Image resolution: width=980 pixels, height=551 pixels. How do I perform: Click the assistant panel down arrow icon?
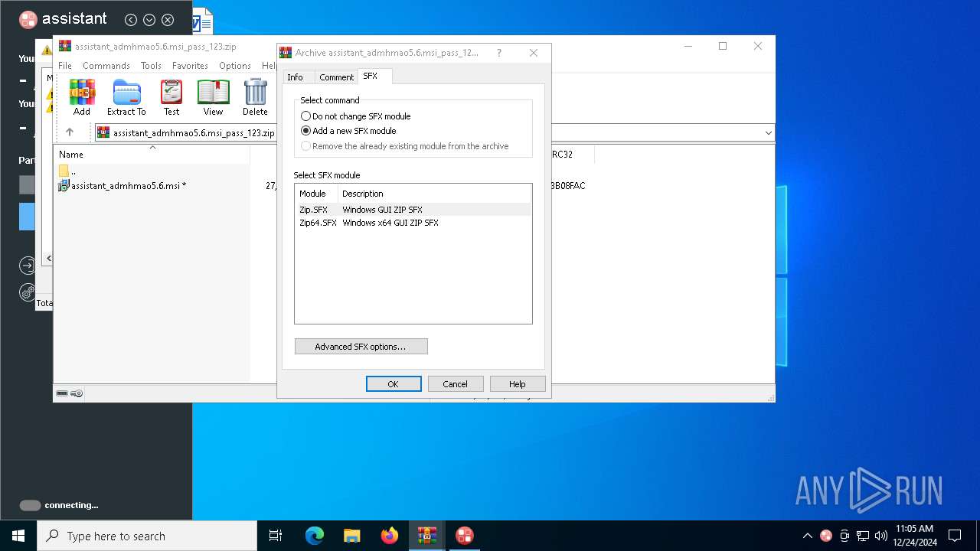pos(149,20)
